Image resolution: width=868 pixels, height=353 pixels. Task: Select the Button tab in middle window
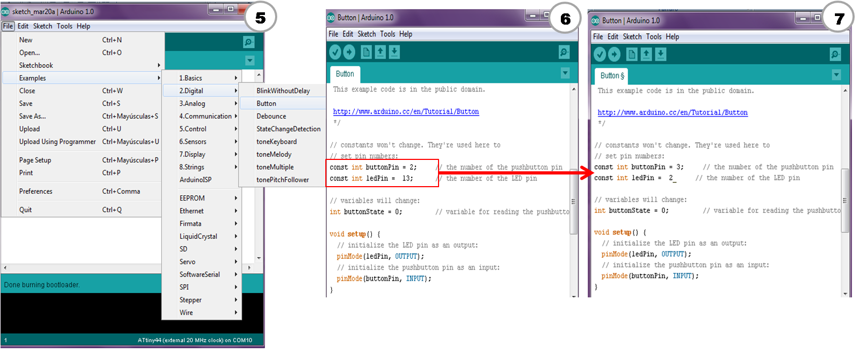pos(345,74)
